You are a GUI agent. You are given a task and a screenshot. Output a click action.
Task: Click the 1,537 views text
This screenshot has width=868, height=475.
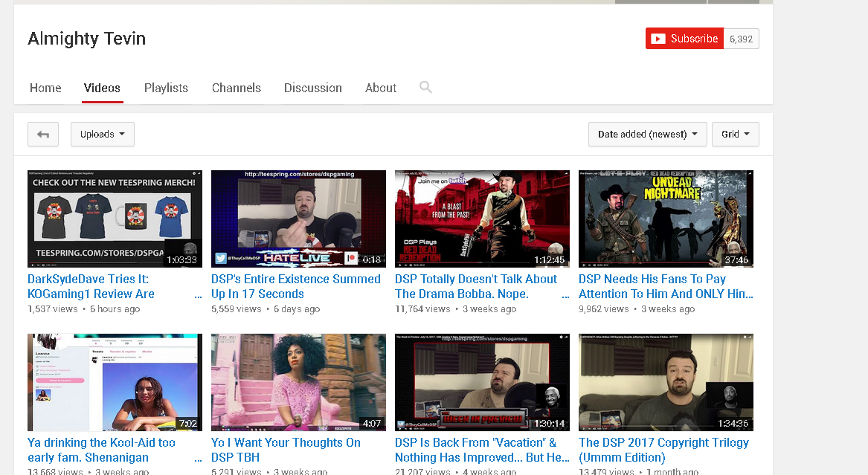(53, 309)
